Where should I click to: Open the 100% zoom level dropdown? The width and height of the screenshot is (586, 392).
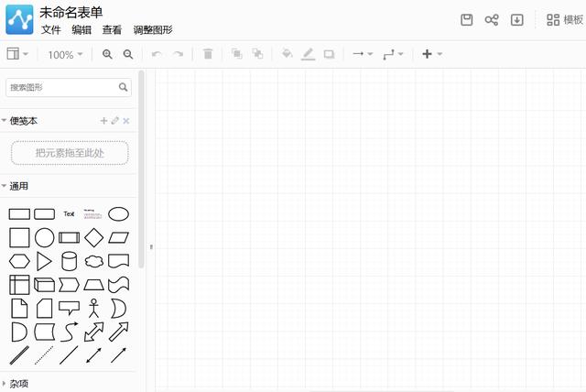click(x=65, y=55)
